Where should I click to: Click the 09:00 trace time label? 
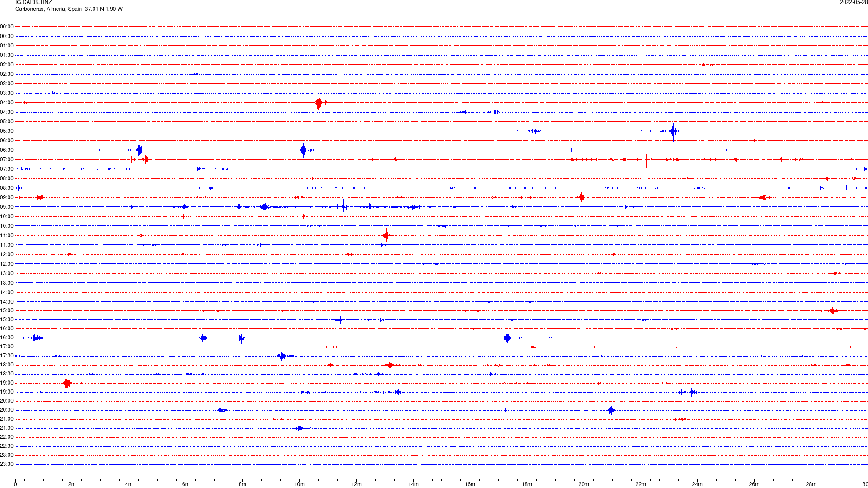(7, 197)
